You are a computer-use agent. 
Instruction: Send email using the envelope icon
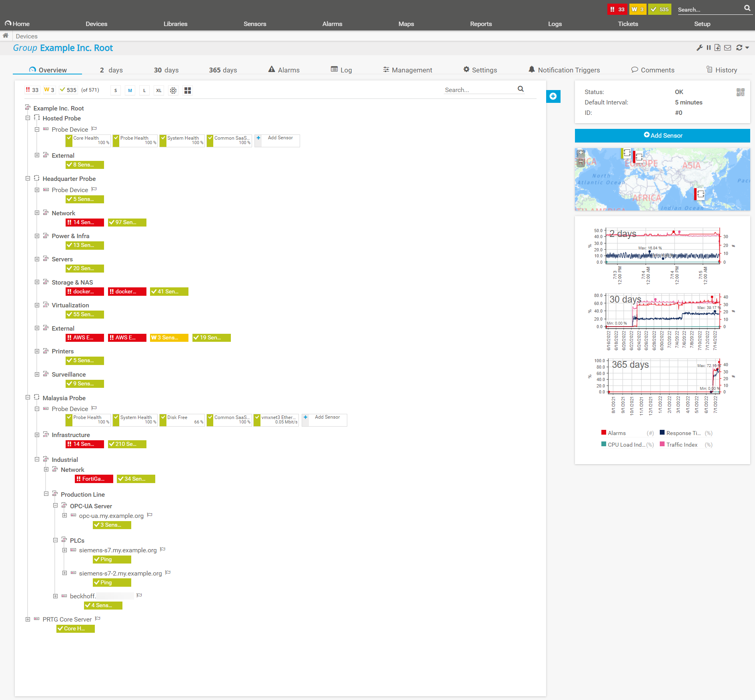pos(728,48)
